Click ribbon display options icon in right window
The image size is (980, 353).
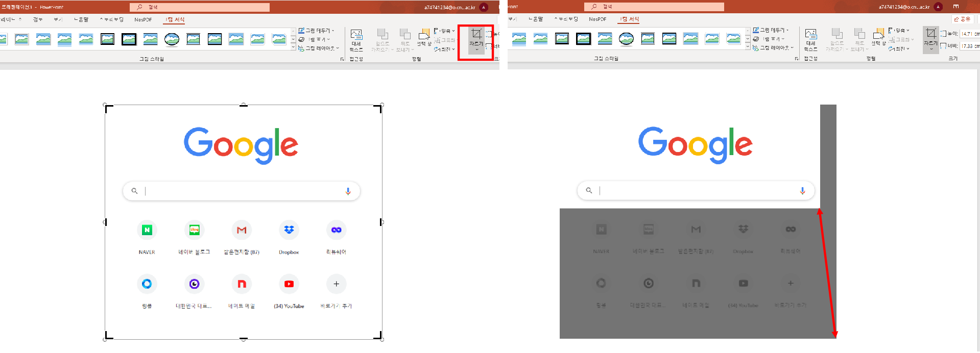(x=955, y=7)
